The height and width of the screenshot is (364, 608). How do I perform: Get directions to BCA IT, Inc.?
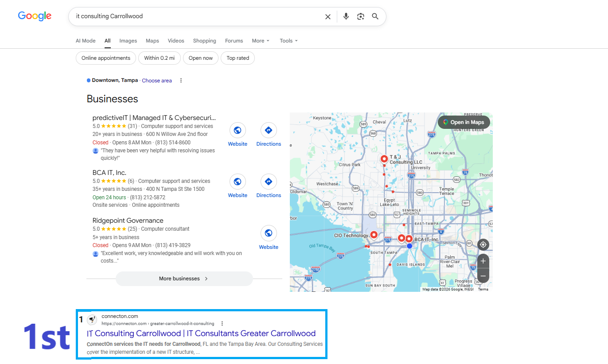point(269,182)
